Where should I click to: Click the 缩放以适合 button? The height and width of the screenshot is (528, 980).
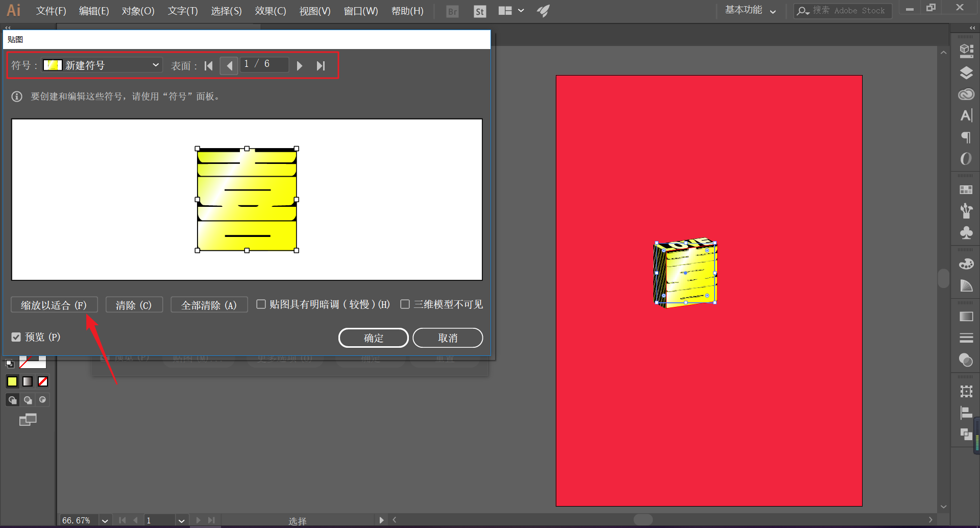tap(54, 305)
